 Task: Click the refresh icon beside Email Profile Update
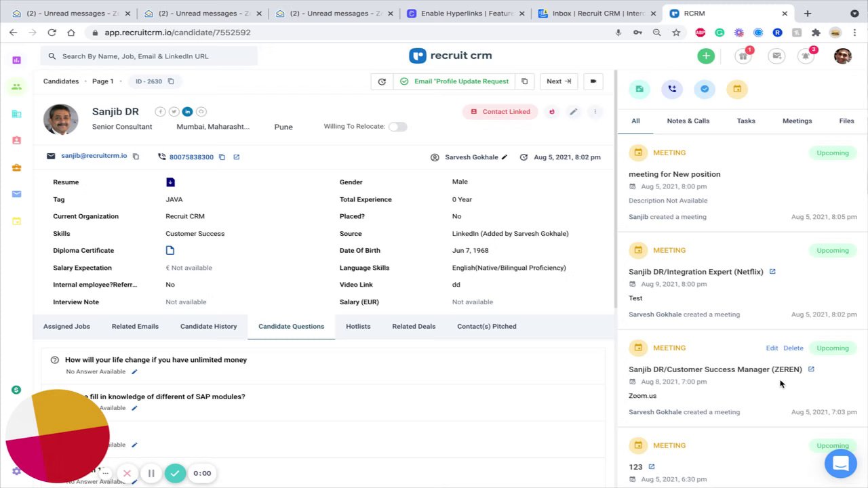(x=382, y=81)
